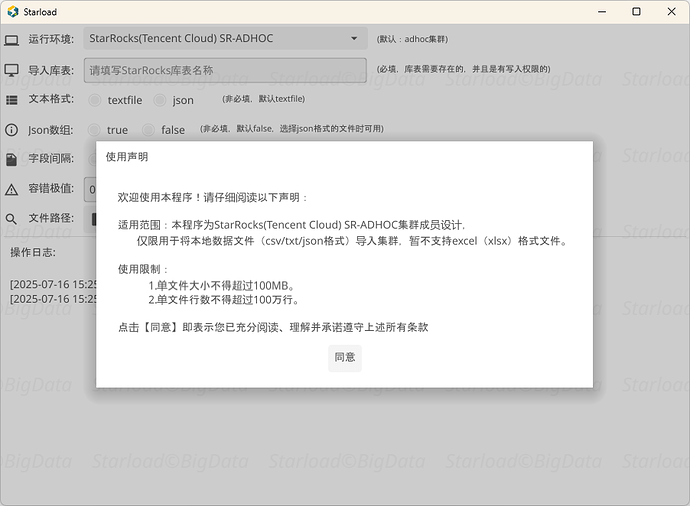The image size is (690, 506).
Task: Click the Starload app logo icon
Action: pyautogui.click(x=13, y=12)
